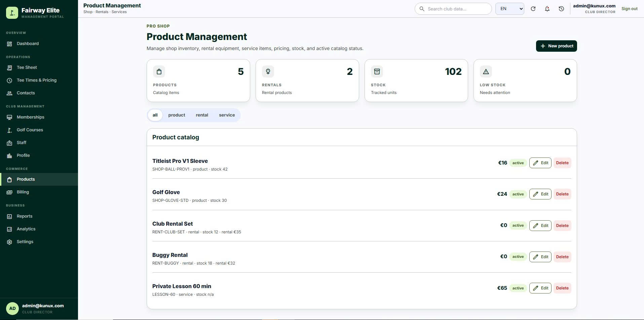Edit the Buggy Rental item
The width and height of the screenshot is (644, 320).
pos(540,257)
